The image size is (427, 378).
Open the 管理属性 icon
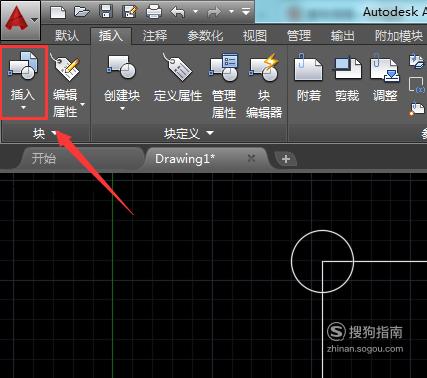pyautogui.click(x=224, y=67)
